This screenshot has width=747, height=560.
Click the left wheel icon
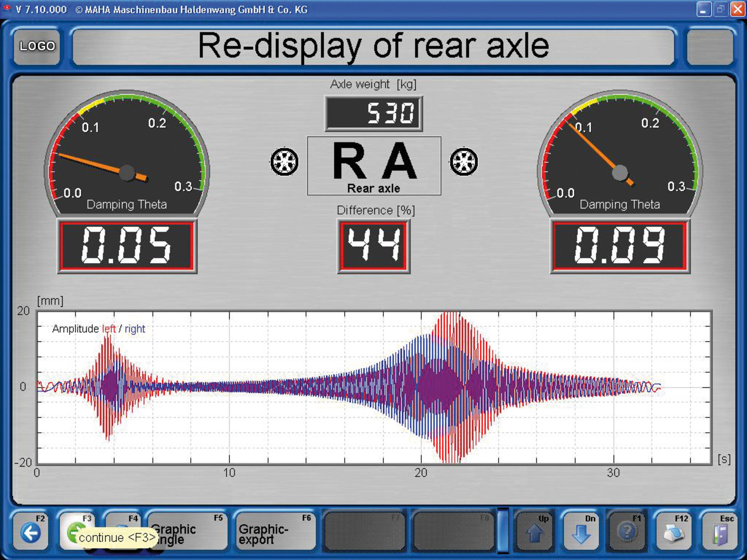pyautogui.click(x=284, y=162)
